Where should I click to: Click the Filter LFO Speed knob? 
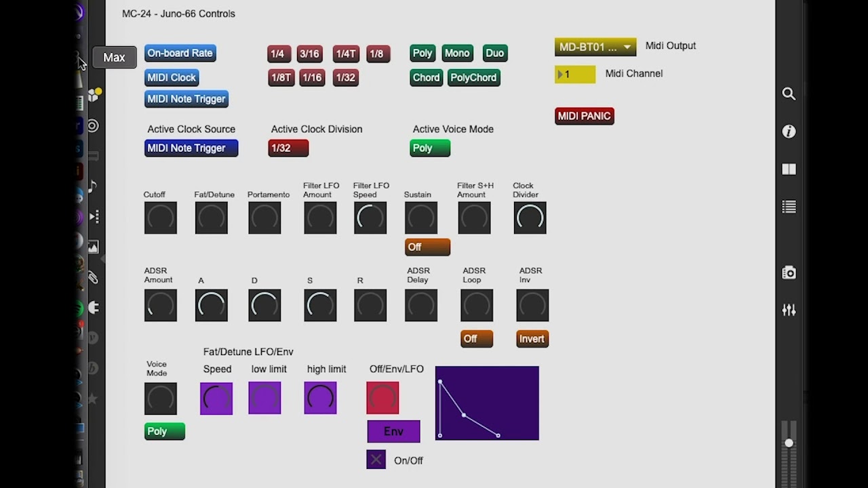370,218
